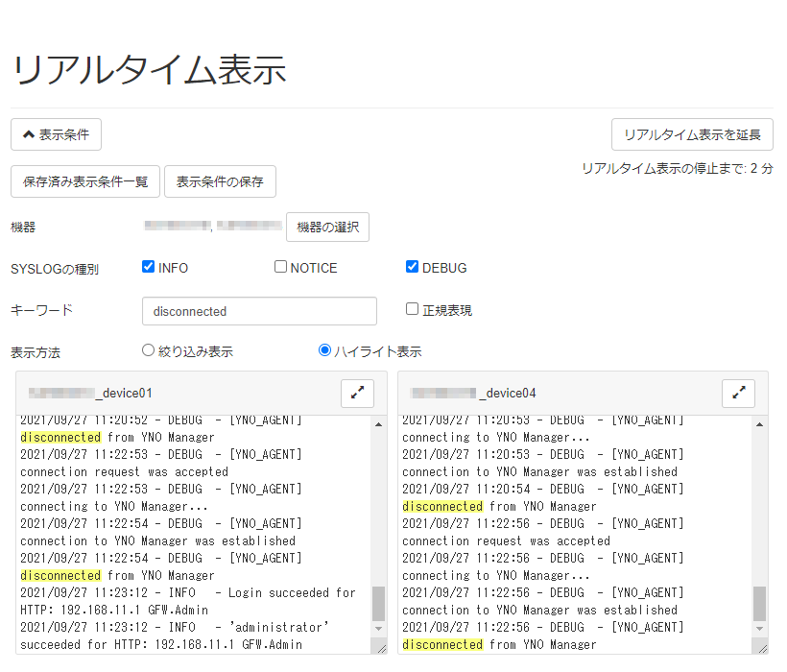
Task: Select the 絞り込み表示 radio button
Action: (149, 350)
